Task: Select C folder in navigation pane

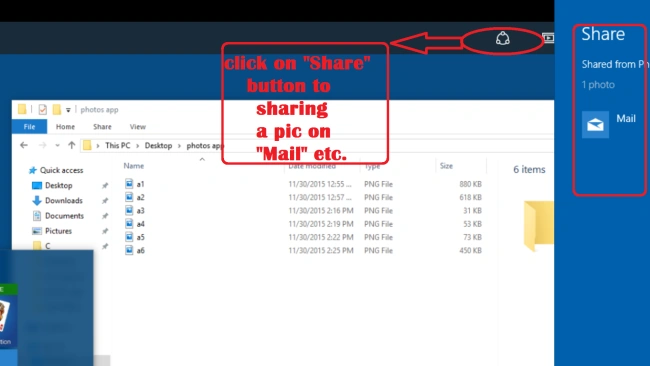Action: point(48,246)
